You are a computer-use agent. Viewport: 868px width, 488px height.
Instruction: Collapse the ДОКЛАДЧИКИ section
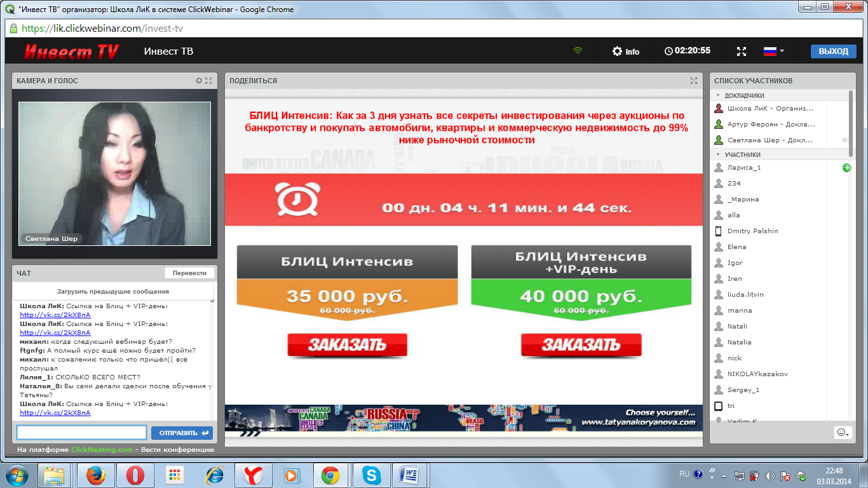pos(718,95)
